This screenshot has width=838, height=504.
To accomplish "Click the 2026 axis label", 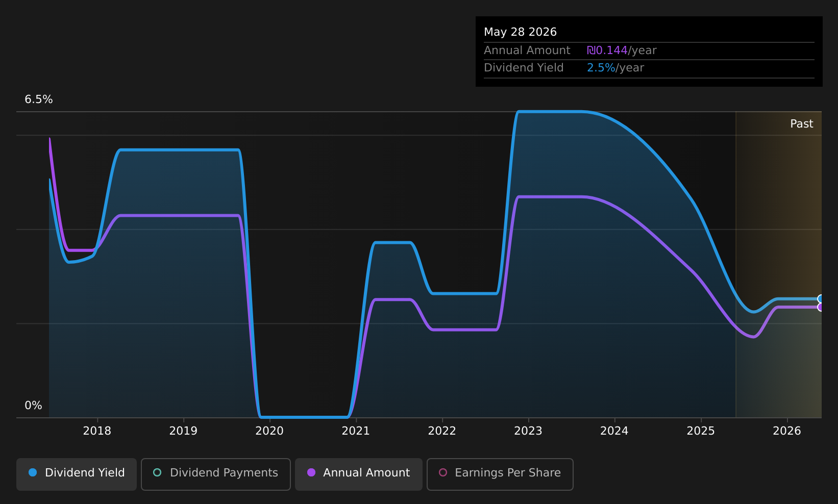I will (787, 431).
